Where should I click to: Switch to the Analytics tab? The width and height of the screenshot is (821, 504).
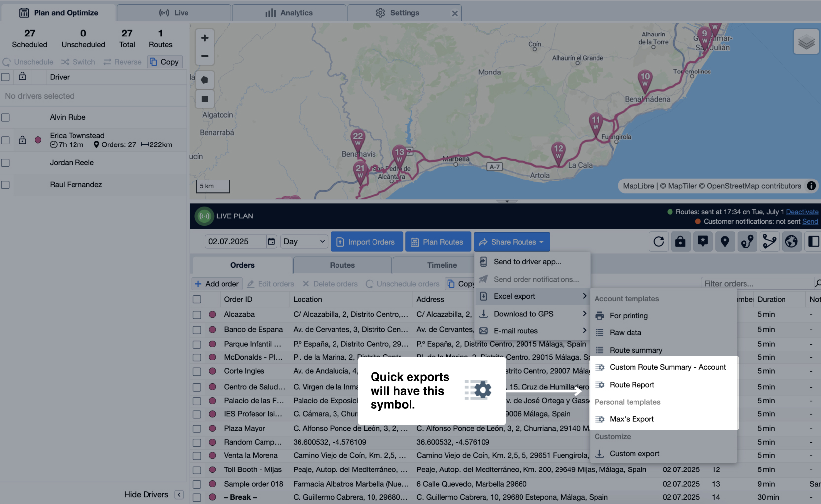pyautogui.click(x=289, y=12)
